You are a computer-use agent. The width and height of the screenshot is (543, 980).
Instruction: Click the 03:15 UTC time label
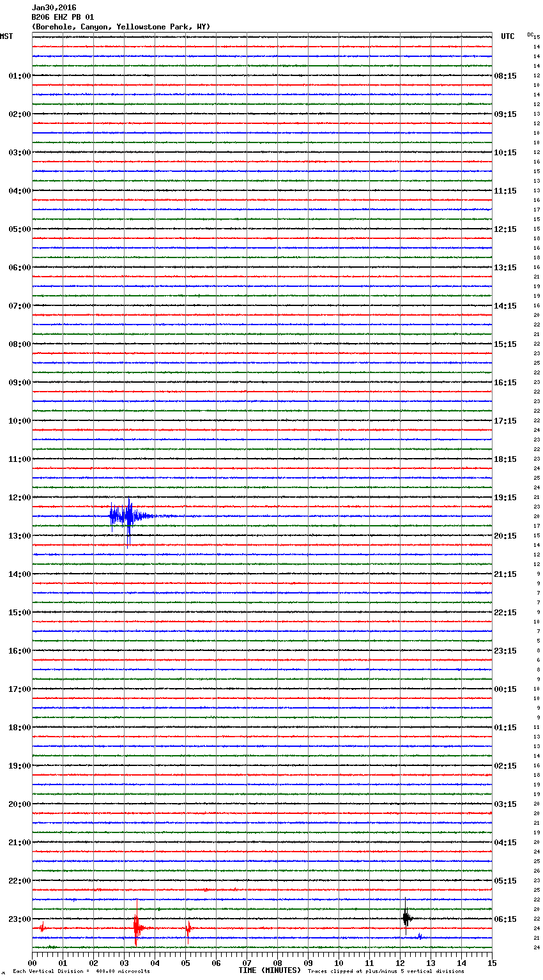505,804
